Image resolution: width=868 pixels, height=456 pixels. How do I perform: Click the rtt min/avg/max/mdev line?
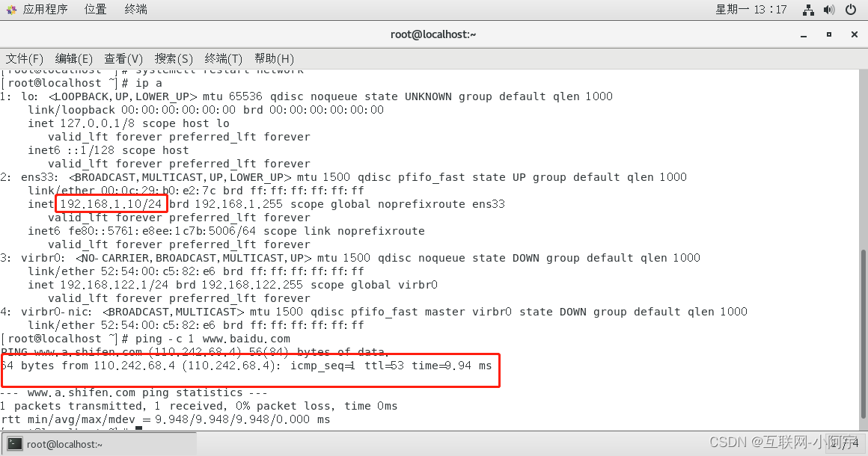[x=165, y=419]
